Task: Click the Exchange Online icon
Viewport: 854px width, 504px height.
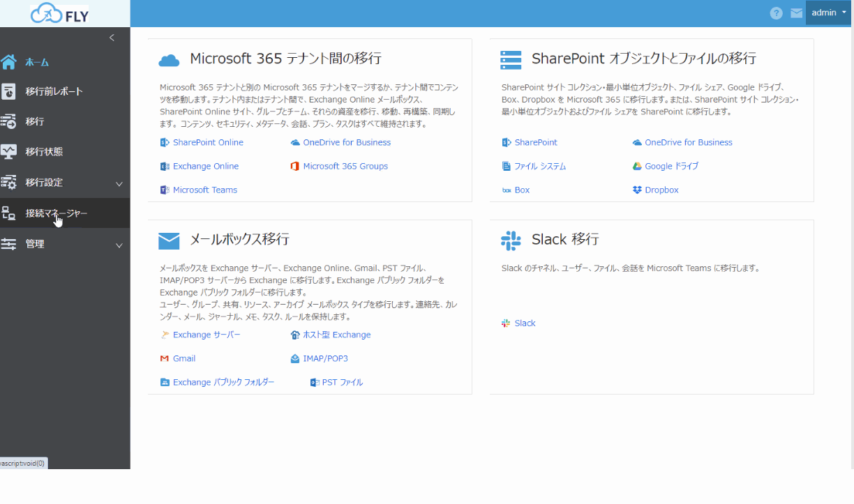Action: (165, 166)
